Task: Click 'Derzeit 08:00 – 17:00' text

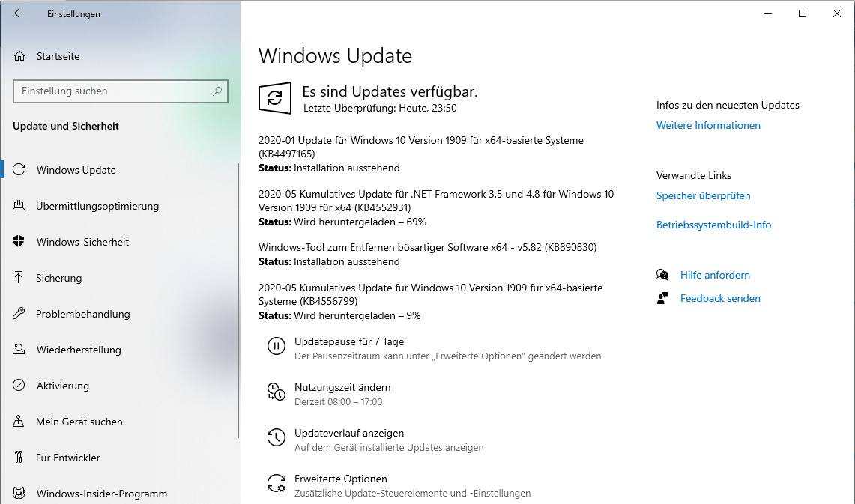Action: tap(338, 402)
